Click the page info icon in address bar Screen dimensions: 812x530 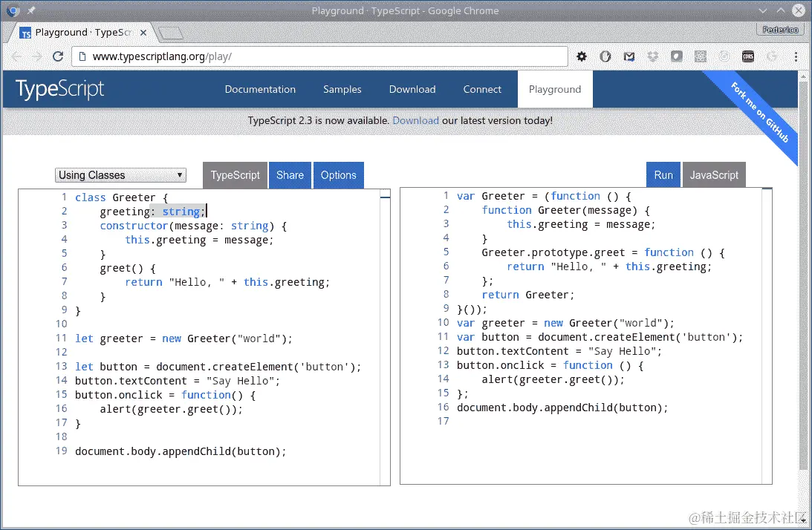pyautogui.click(x=82, y=56)
